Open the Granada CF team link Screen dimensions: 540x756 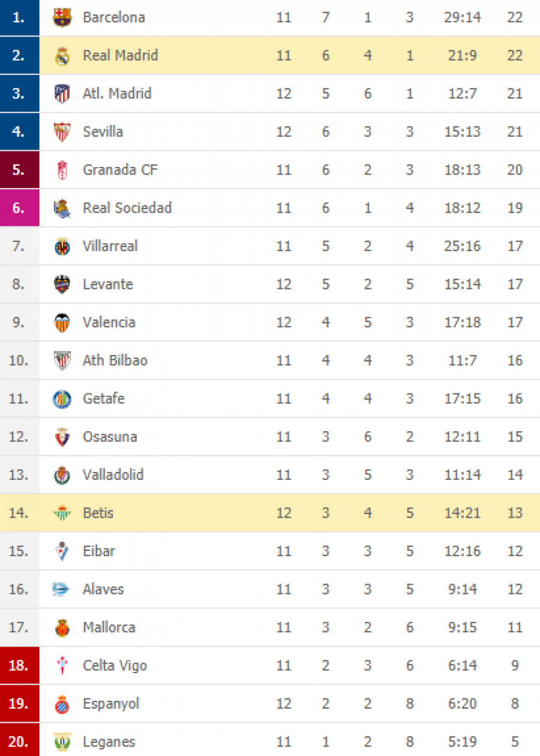[x=120, y=170]
